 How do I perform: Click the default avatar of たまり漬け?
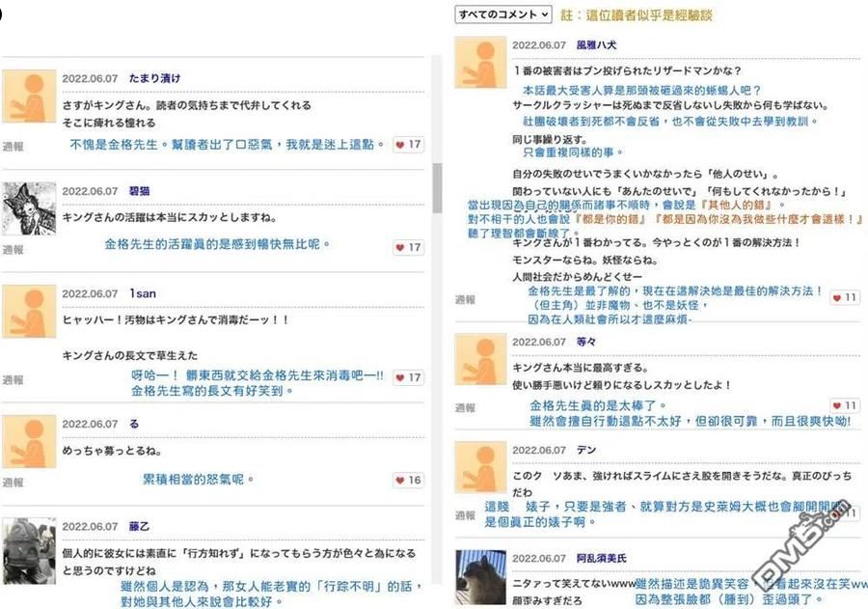tap(29, 95)
